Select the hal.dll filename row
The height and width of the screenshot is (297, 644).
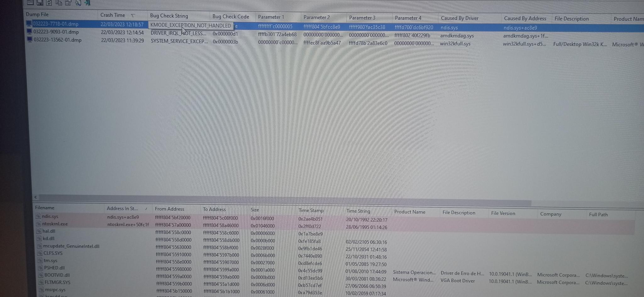pos(49,231)
